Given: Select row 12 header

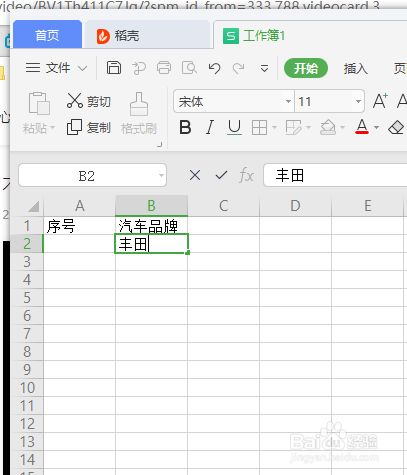Looking at the screenshot, I should pyautogui.click(x=27, y=424).
